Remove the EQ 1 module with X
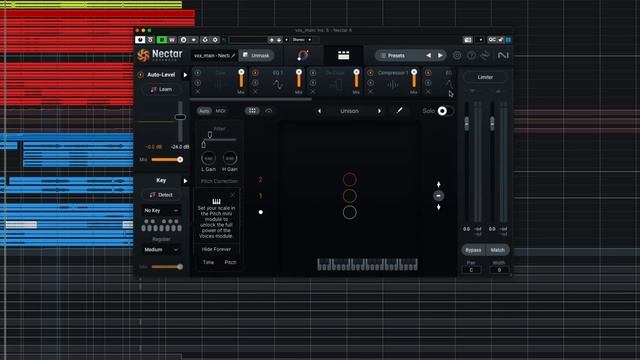This screenshot has height=360, width=640. click(255, 92)
